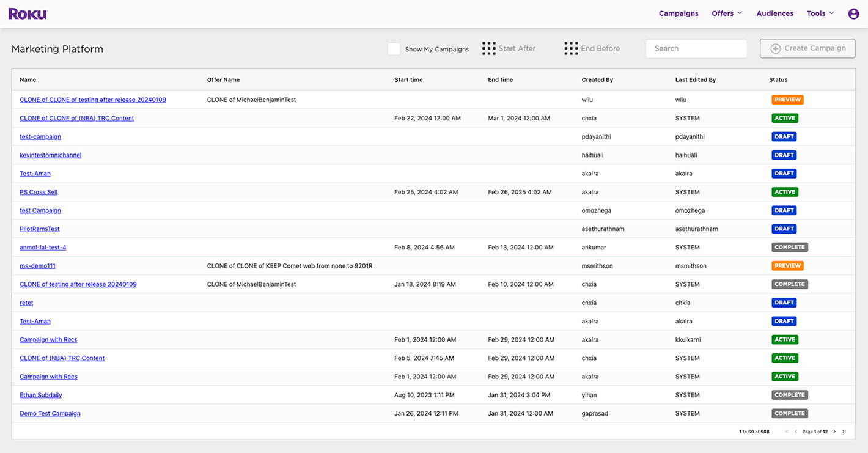Image resolution: width=868 pixels, height=453 pixels.
Task: Open the user profile avatar icon
Action: [x=853, y=13]
